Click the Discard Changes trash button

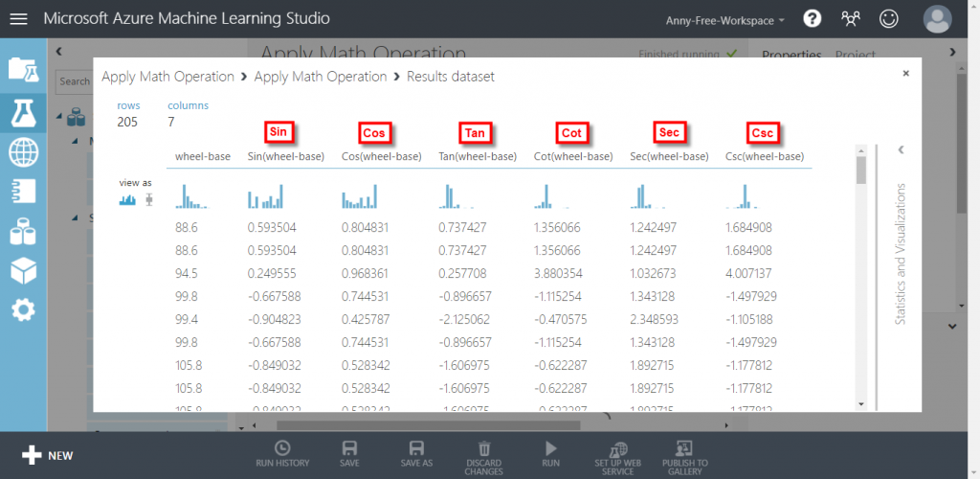click(483, 458)
